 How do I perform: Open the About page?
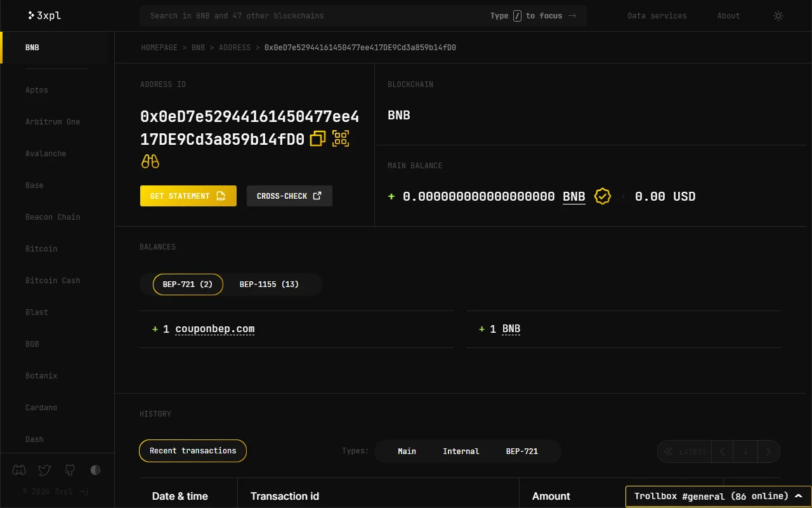[x=729, y=16]
